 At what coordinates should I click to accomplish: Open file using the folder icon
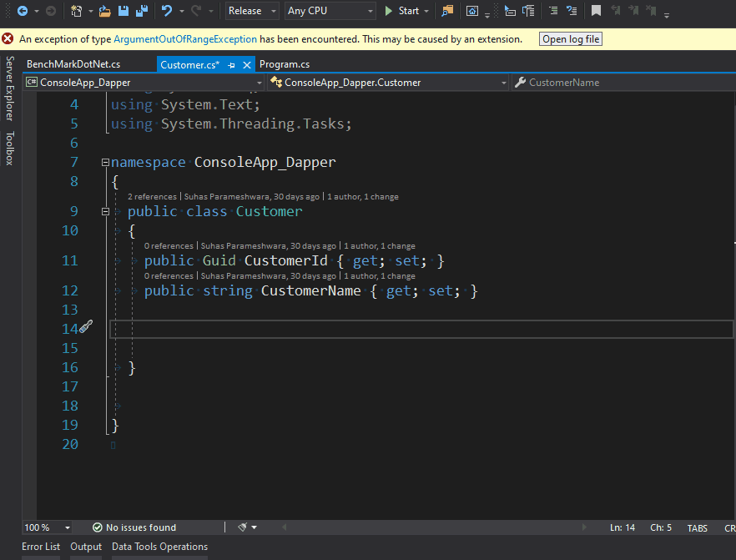coord(104,11)
